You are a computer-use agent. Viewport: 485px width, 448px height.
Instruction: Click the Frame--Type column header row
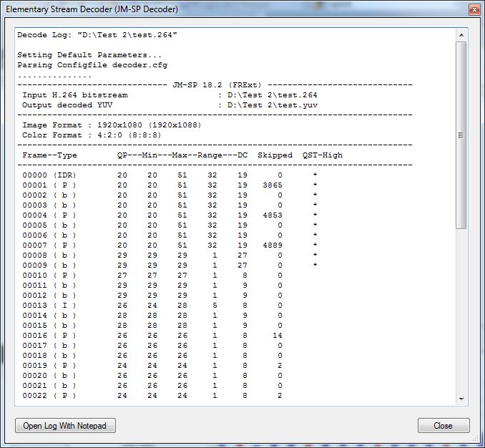click(x=182, y=155)
